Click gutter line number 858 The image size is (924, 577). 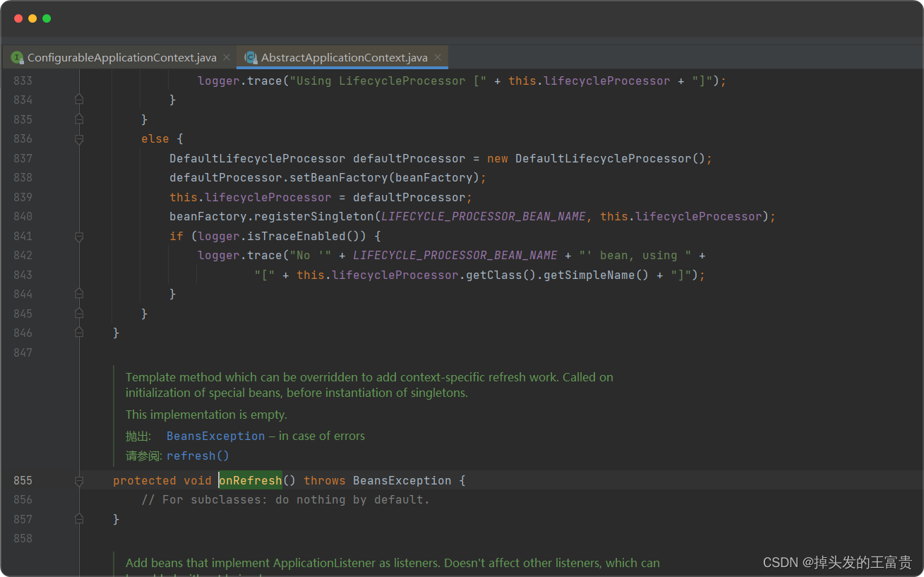(x=23, y=538)
